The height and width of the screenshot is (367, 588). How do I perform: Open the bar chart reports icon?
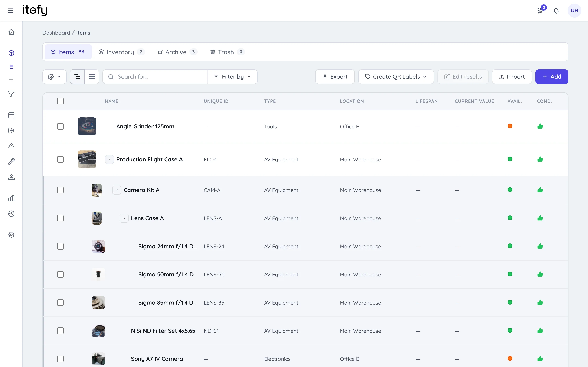click(x=11, y=198)
